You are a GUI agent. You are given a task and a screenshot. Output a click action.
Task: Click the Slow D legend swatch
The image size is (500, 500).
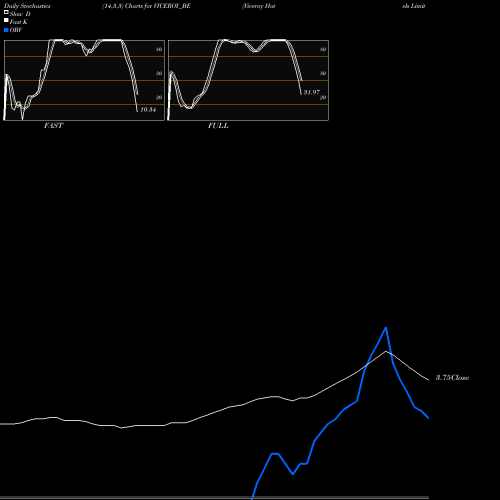tap(6, 12)
